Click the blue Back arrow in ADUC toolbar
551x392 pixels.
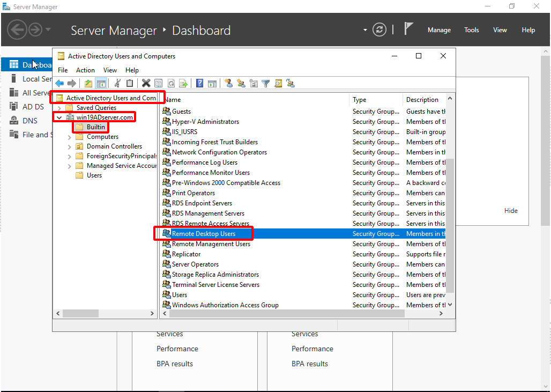59,83
